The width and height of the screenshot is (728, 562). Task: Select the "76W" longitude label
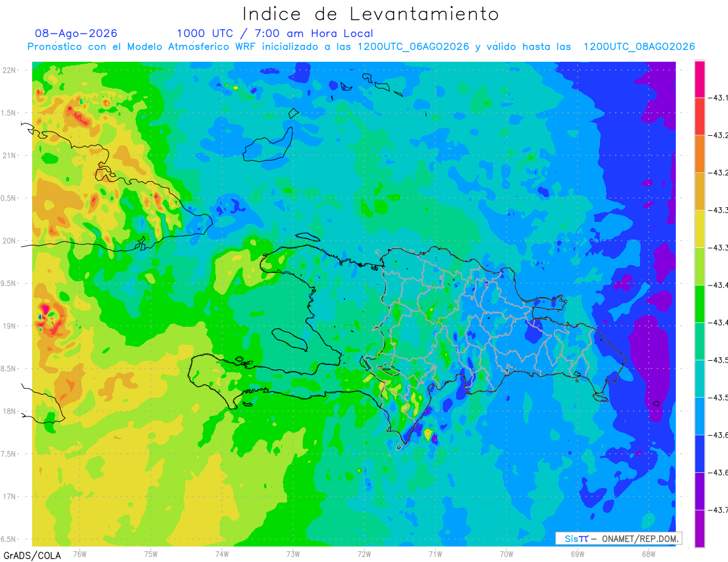pos(79,554)
